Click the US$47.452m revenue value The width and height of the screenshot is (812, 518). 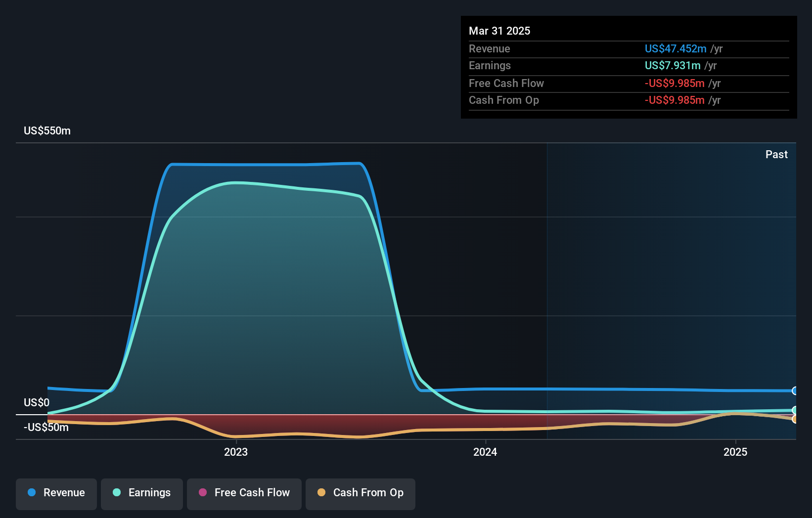tap(676, 48)
